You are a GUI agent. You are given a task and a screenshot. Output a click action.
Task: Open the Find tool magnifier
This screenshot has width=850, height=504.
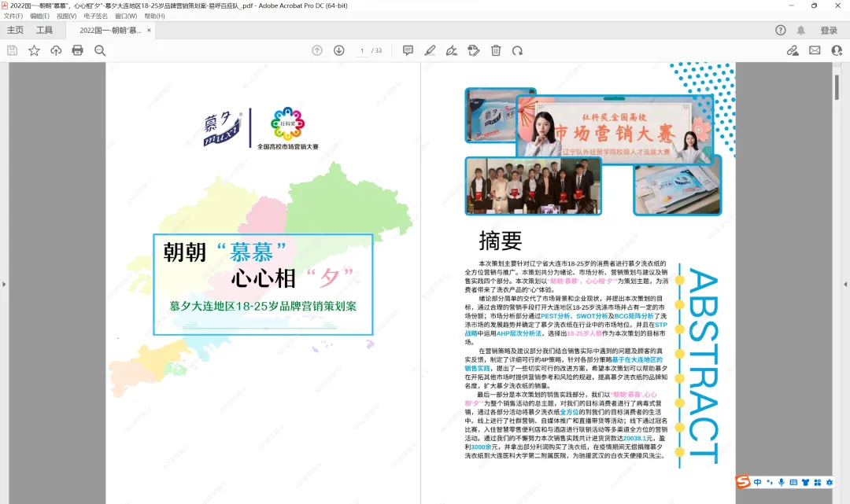[98, 50]
